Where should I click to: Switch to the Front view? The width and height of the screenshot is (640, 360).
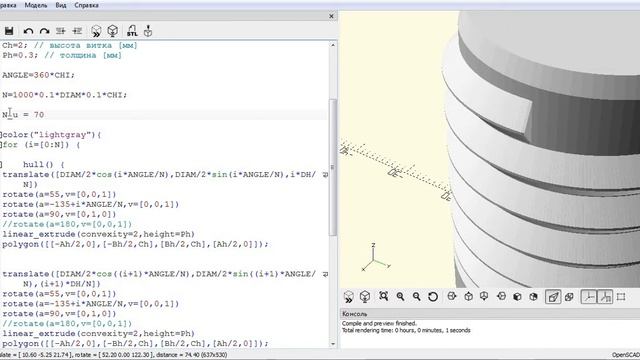[517, 297]
